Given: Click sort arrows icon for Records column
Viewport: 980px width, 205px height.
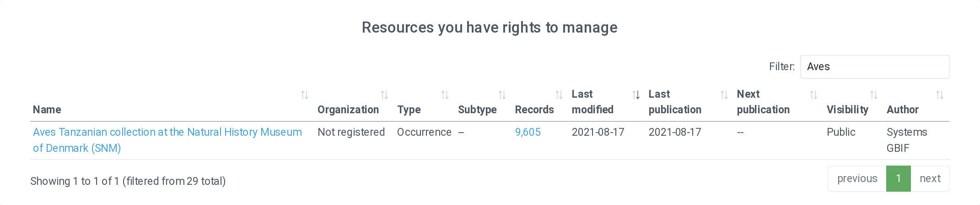Looking at the screenshot, I should (559, 95).
